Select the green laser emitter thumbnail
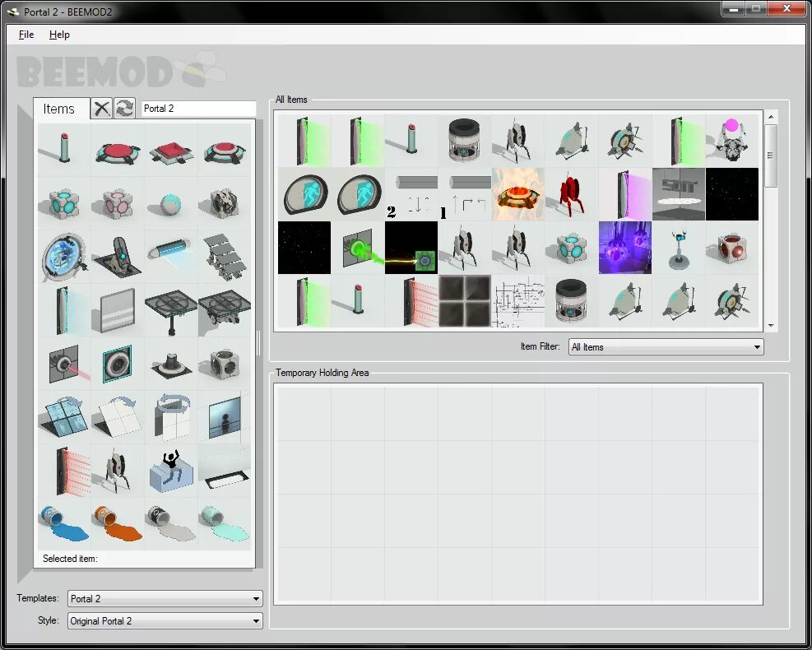The image size is (812, 650). click(358, 248)
